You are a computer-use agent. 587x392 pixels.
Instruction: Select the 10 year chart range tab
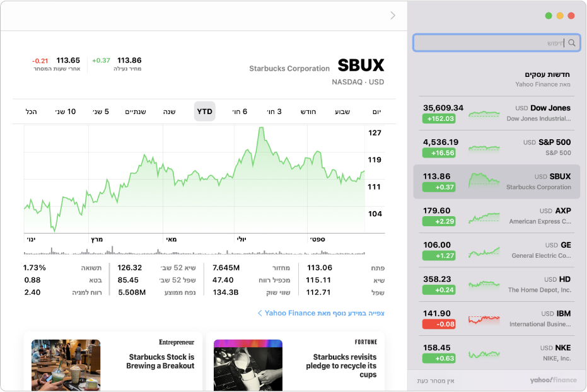pyautogui.click(x=66, y=112)
